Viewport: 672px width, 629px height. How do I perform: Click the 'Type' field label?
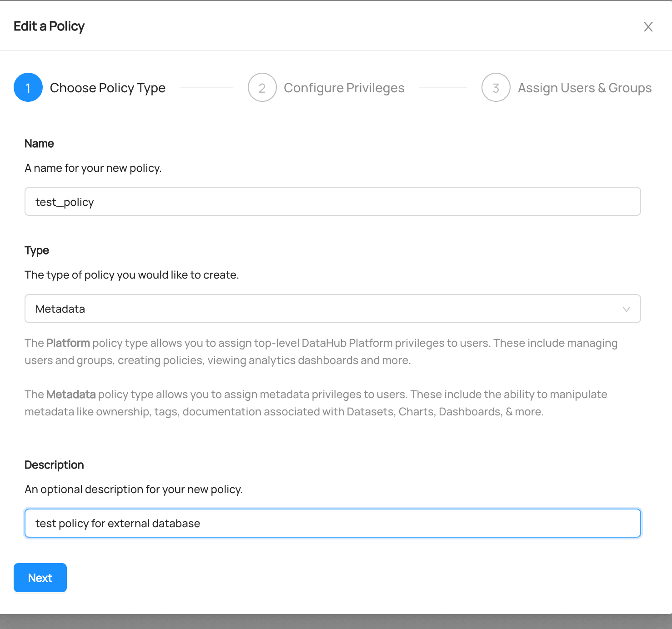point(37,250)
